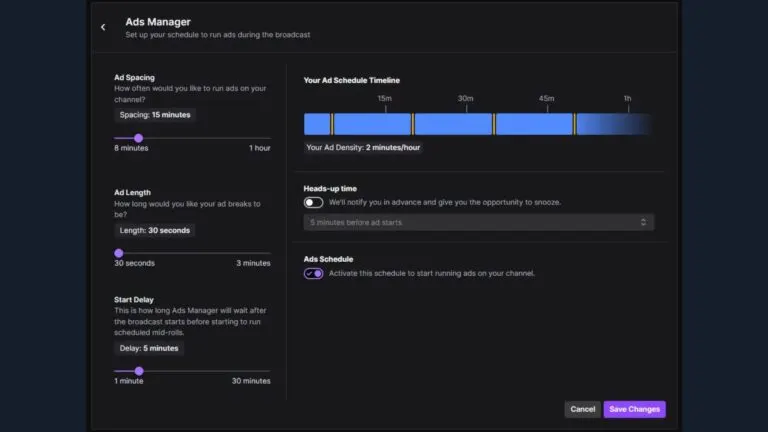This screenshot has width=768, height=432.
Task: Click the 45m marker on the timeline
Action: [x=547, y=98]
